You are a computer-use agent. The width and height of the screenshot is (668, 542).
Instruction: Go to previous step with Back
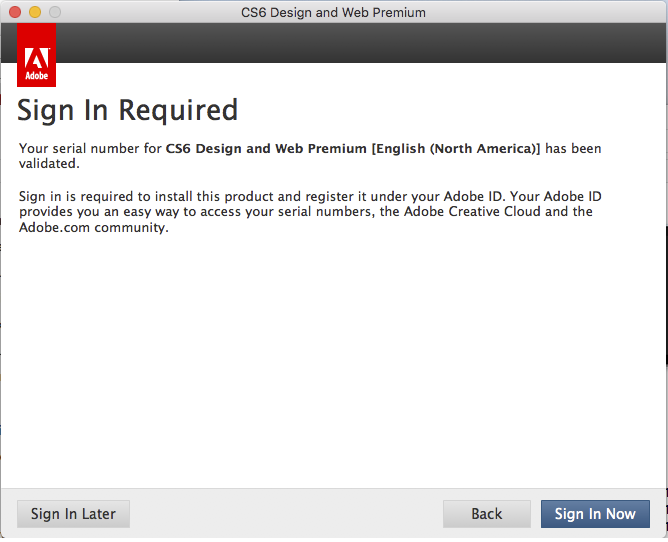[487, 514]
